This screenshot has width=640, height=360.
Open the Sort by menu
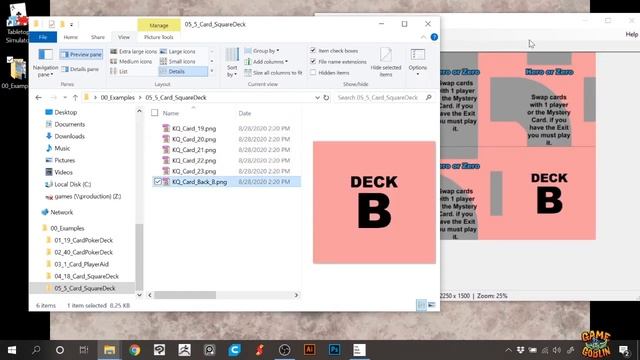pos(232,62)
